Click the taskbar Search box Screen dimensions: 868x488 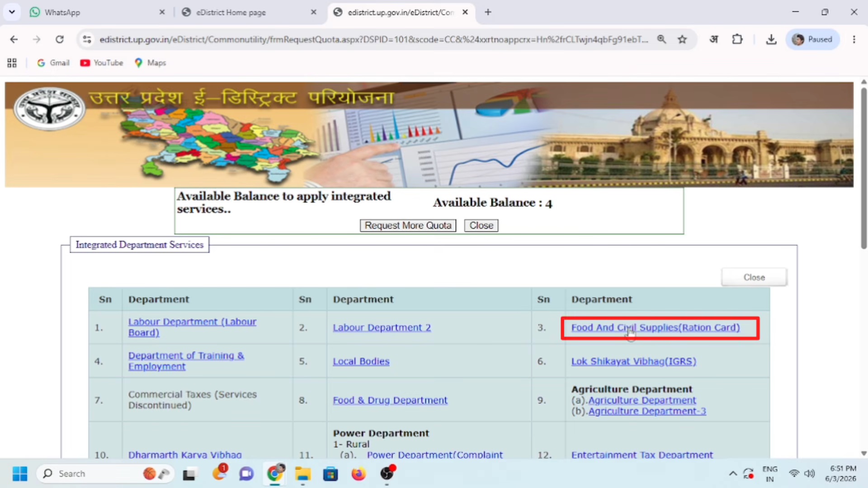point(105,474)
